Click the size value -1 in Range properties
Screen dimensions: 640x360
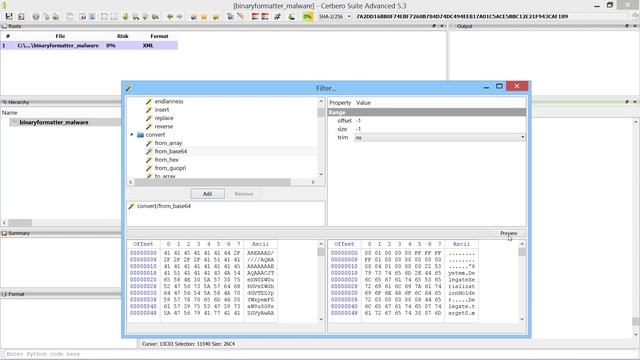(358, 129)
